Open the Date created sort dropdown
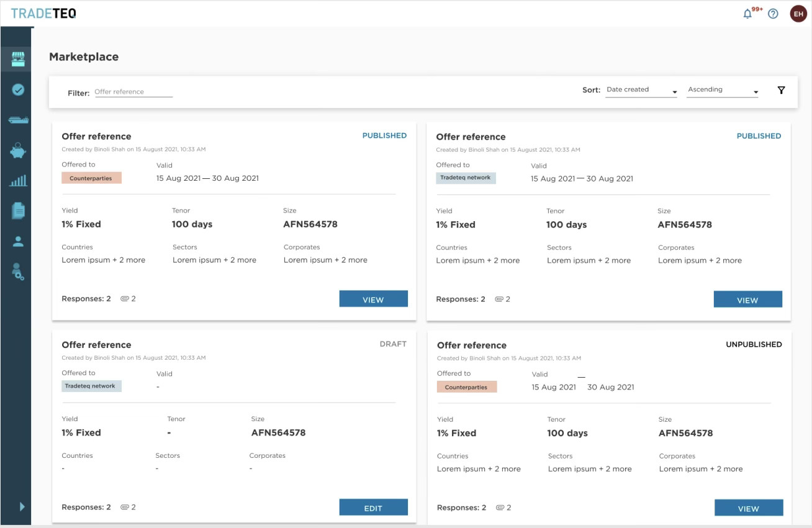Screen dimensions: 812x528 [x=641, y=90]
